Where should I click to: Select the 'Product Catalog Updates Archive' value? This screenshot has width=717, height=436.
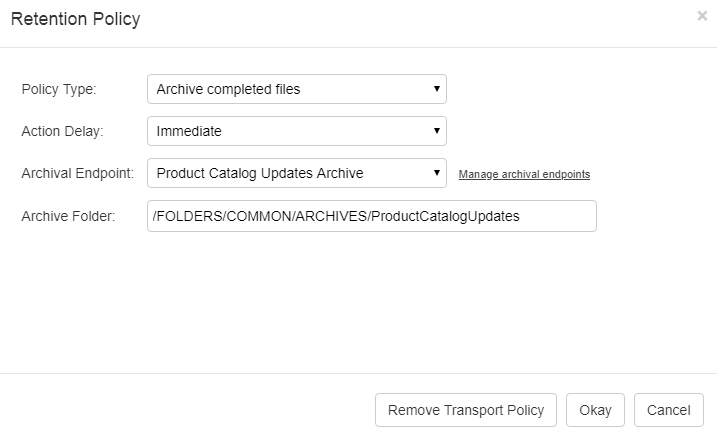tap(260, 173)
